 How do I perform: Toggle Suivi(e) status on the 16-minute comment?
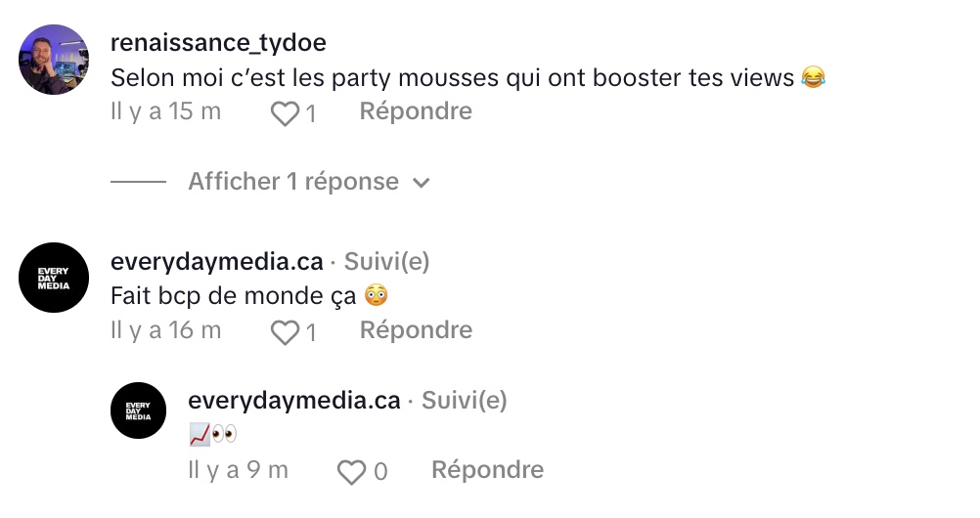click(x=386, y=262)
